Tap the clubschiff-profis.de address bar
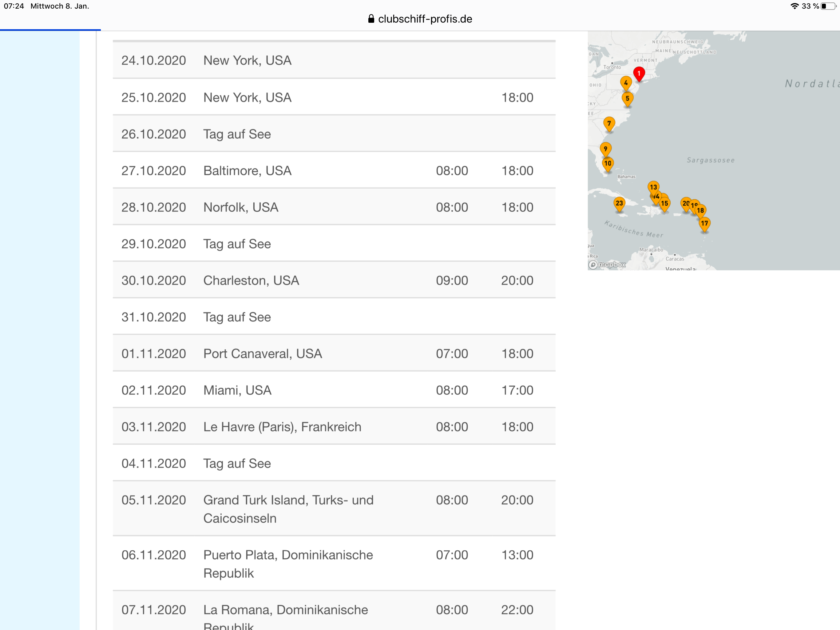840x630 pixels. tap(425, 19)
